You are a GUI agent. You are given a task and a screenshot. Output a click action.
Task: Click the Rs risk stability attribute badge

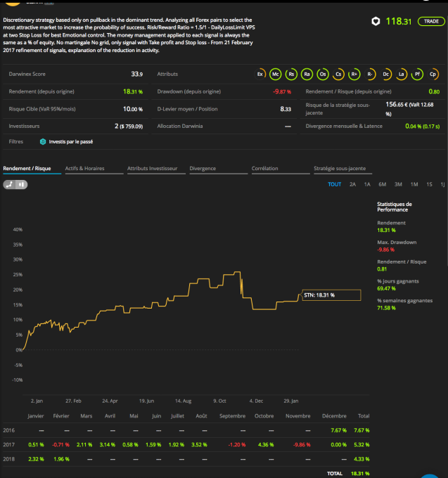coord(291,74)
